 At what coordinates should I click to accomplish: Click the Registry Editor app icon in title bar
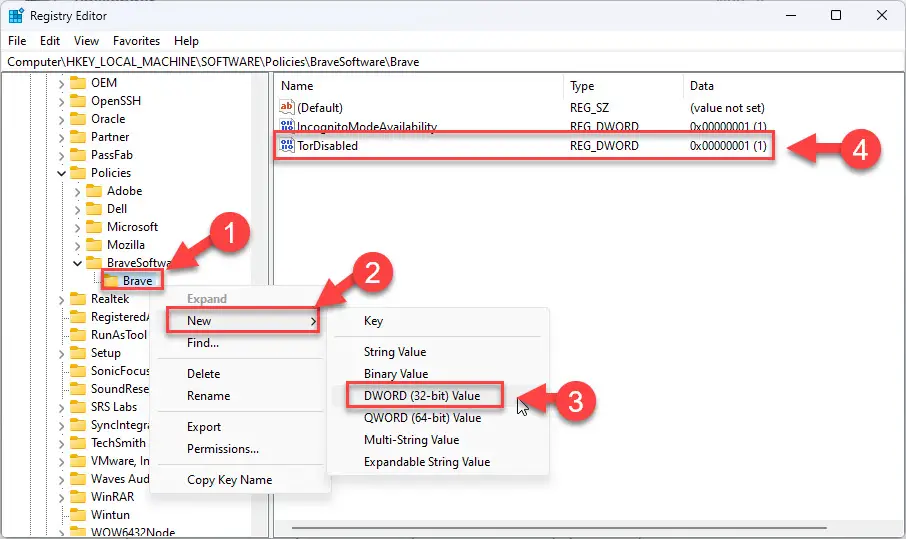point(16,16)
